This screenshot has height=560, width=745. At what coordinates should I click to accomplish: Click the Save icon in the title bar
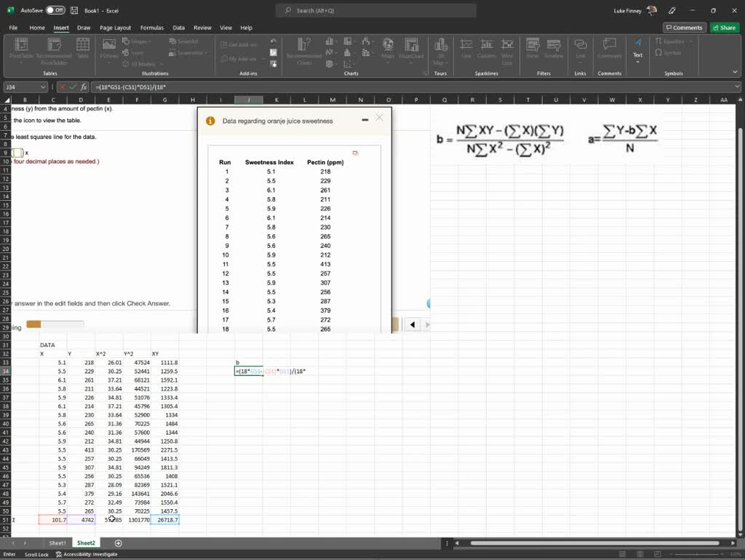pos(74,10)
